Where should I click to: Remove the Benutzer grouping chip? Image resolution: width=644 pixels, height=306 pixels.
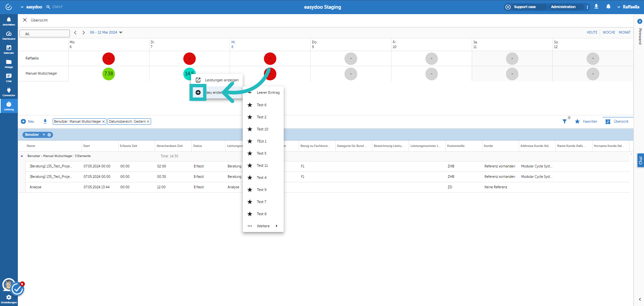tap(49, 135)
